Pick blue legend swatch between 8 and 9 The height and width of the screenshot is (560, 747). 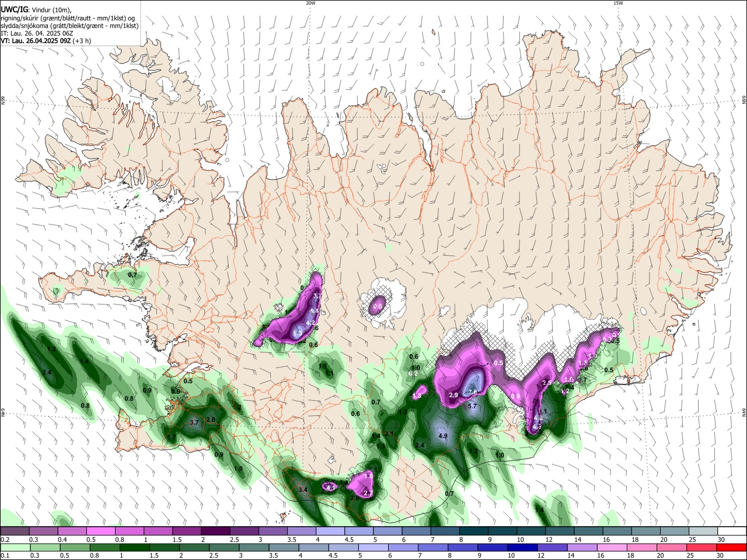pyautogui.click(x=463, y=547)
